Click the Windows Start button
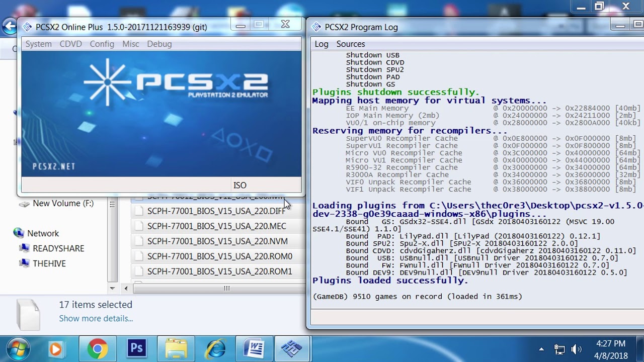 pyautogui.click(x=17, y=349)
